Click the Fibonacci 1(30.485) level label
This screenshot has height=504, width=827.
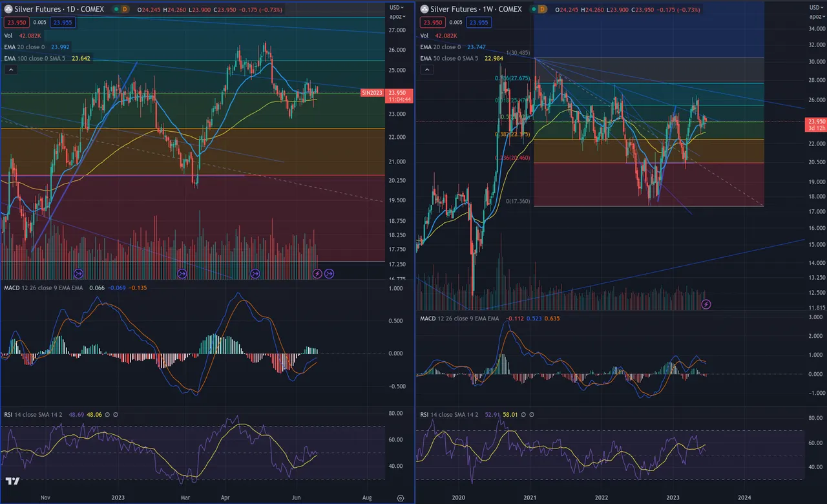518,52
